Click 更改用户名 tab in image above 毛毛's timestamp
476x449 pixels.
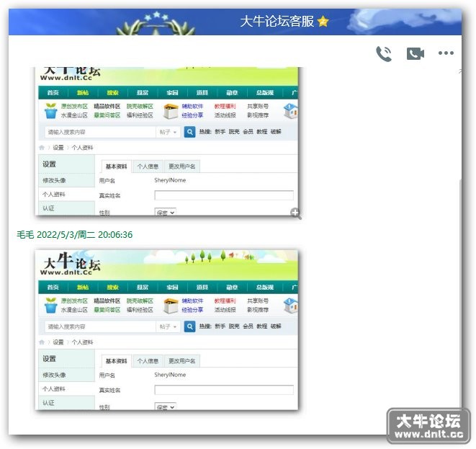pos(182,166)
